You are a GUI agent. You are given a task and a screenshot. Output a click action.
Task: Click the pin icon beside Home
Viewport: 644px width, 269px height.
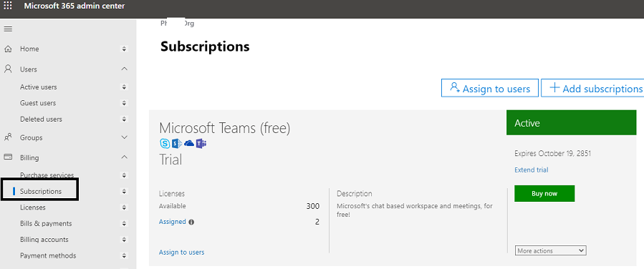click(124, 49)
